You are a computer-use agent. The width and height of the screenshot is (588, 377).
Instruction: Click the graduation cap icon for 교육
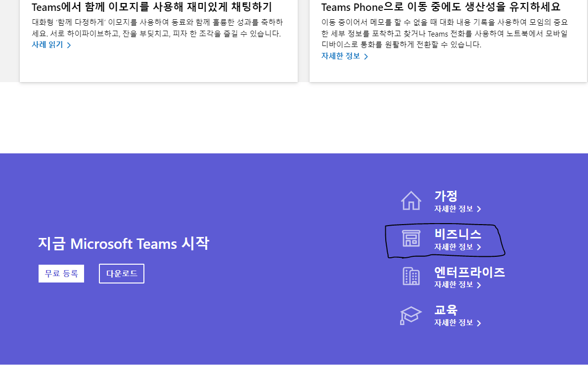(x=410, y=315)
